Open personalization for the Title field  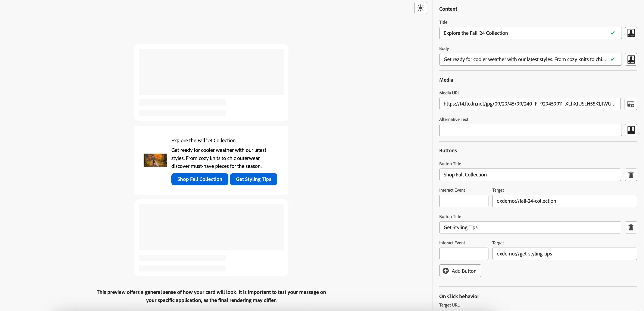[631, 33]
